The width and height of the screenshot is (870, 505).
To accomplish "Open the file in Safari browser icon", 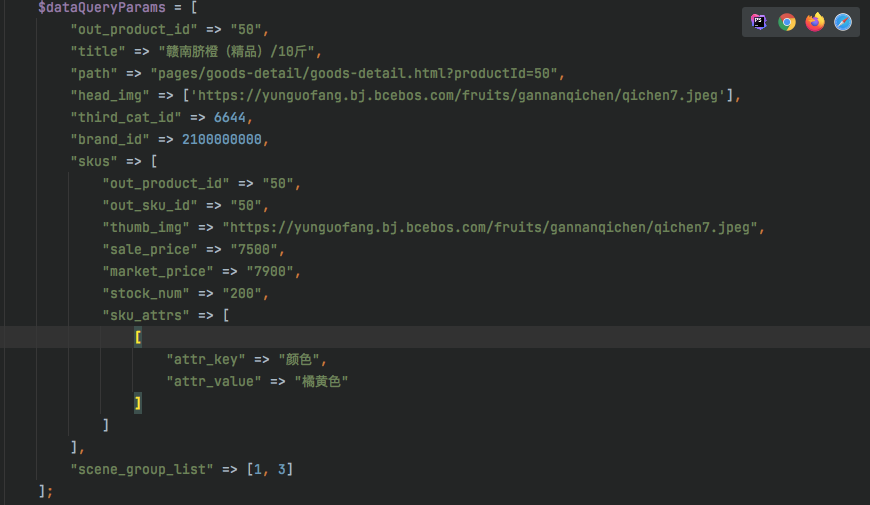I will [843, 22].
